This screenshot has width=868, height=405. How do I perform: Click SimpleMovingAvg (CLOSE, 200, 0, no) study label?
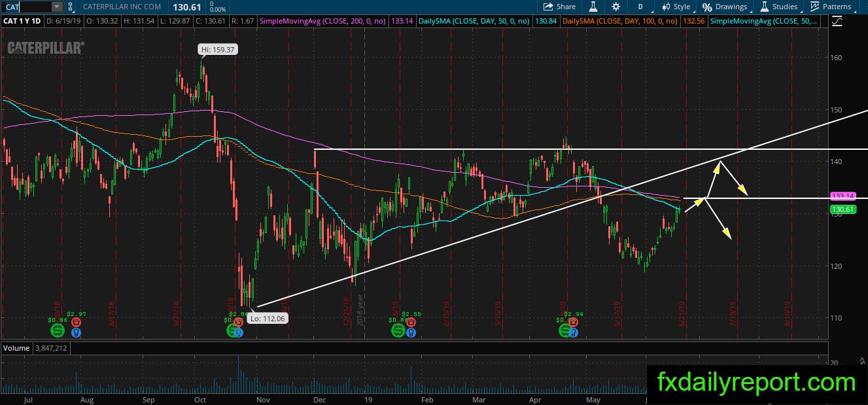tap(324, 21)
